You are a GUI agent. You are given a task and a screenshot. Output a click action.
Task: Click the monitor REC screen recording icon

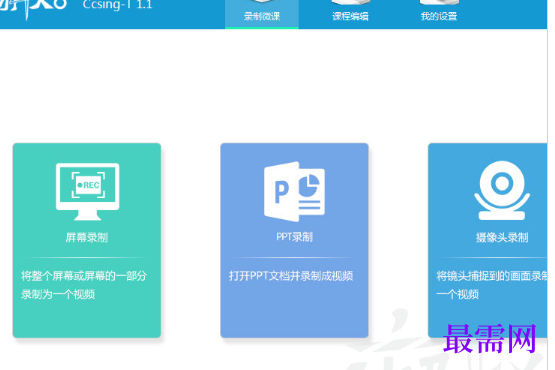[x=87, y=192]
